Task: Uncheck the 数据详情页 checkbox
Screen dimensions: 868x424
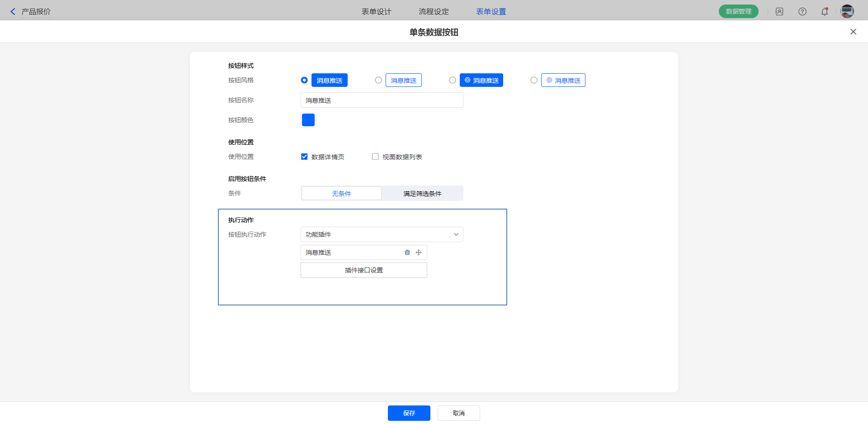Action: [304, 157]
